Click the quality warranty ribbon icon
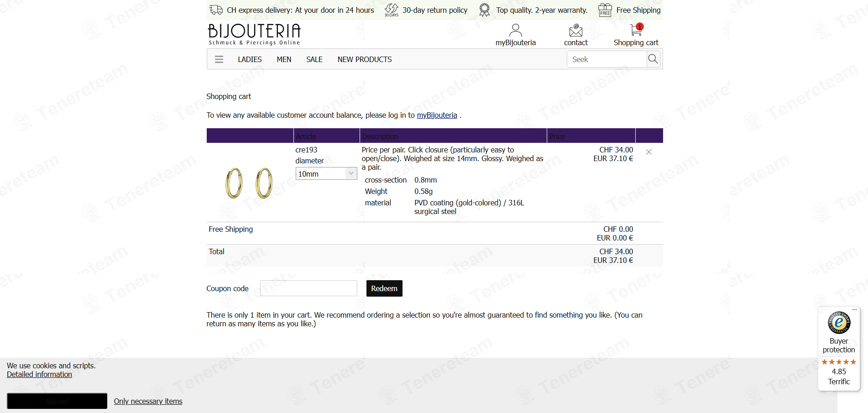 [484, 10]
